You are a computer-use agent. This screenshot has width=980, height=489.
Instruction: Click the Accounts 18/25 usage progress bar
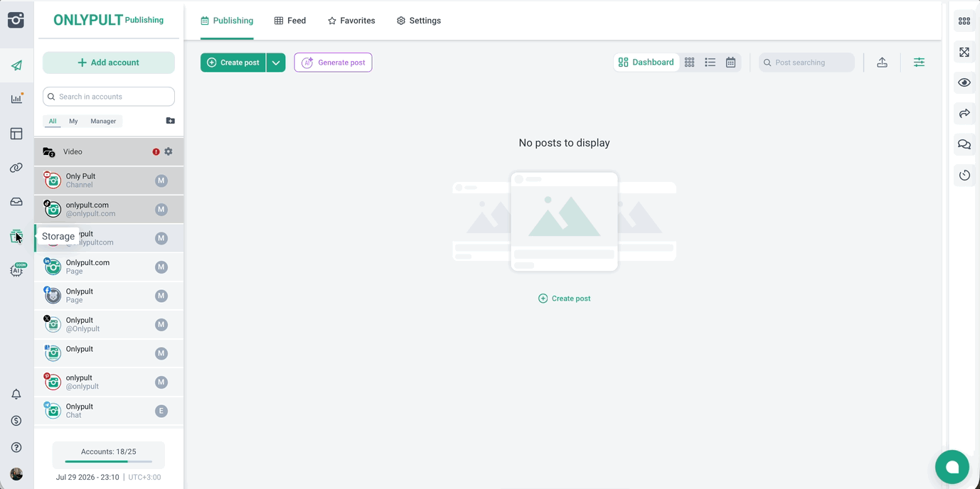109,461
